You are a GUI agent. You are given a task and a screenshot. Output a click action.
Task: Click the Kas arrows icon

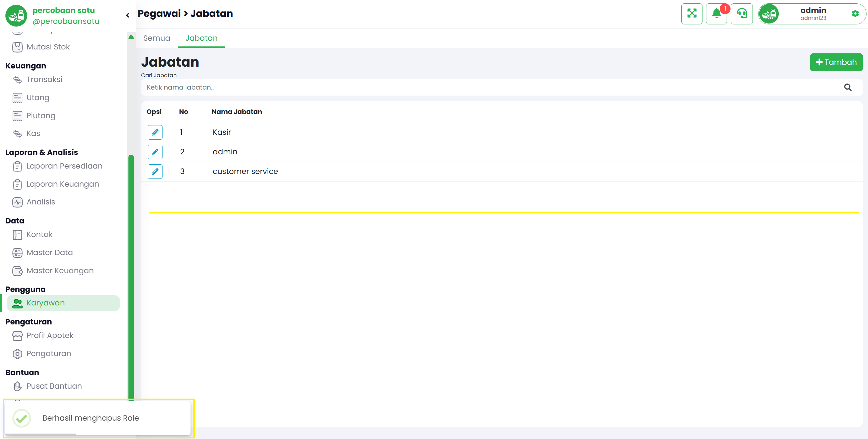[17, 134]
